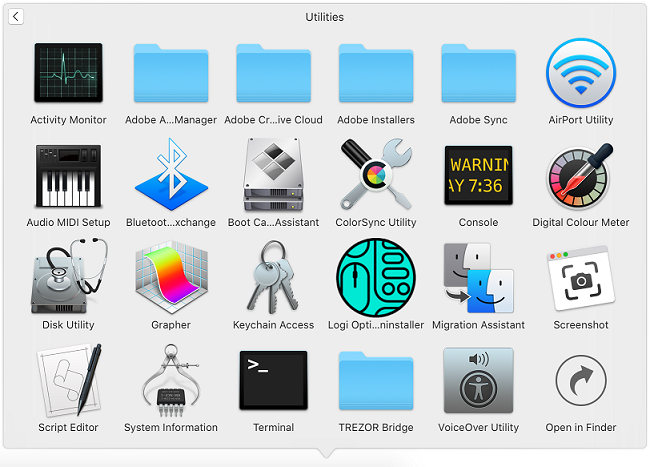Open the Adobe Installers folder
The width and height of the screenshot is (650, 467).
376,73
